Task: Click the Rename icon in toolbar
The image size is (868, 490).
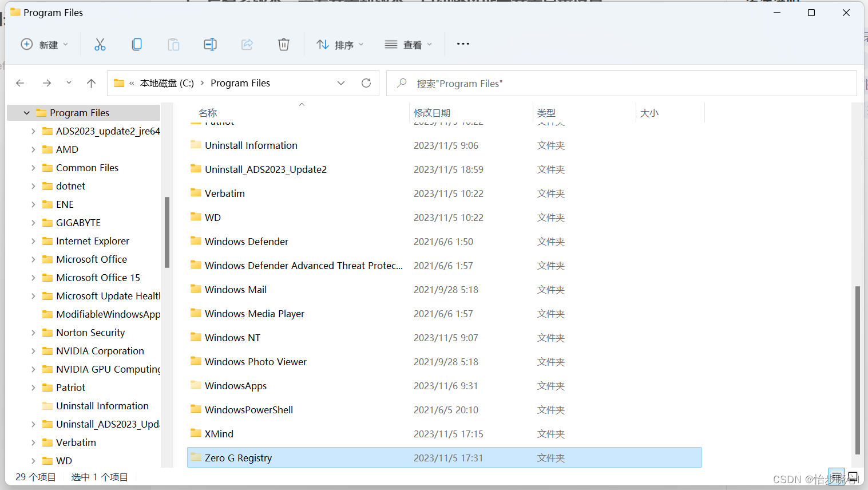Action: click(210, 45)
